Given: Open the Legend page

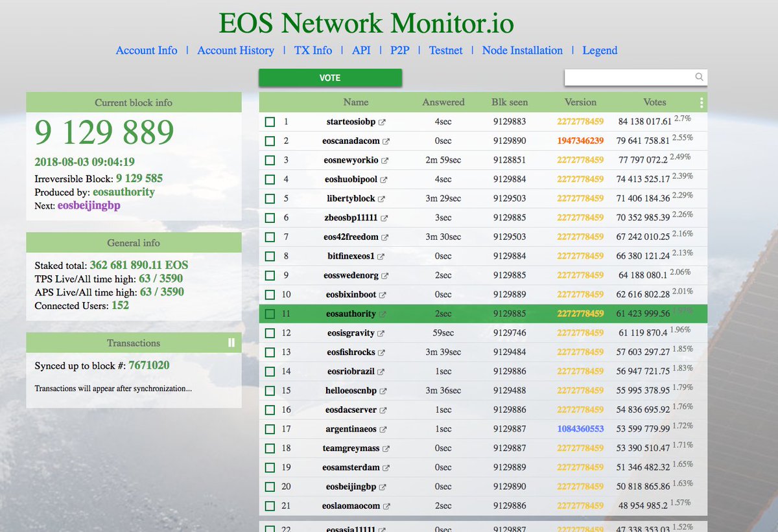Looking at the screenshot, I should click(600, 50).
